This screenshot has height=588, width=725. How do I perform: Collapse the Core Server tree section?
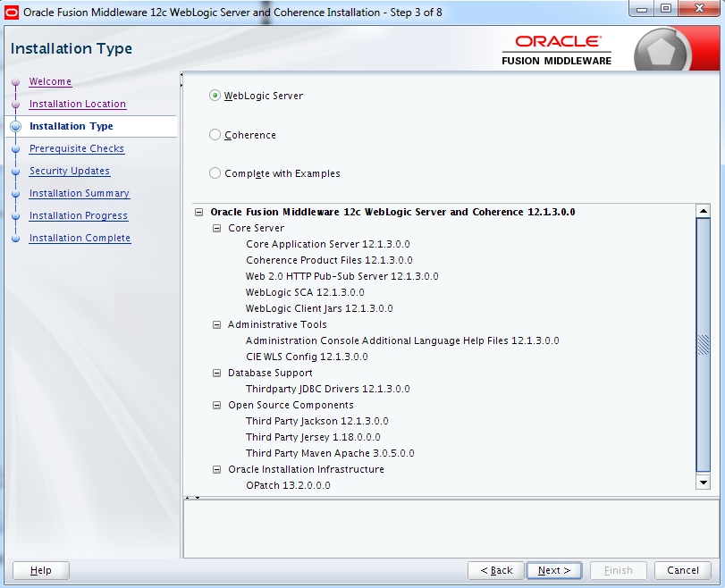[x=216, y=228]
